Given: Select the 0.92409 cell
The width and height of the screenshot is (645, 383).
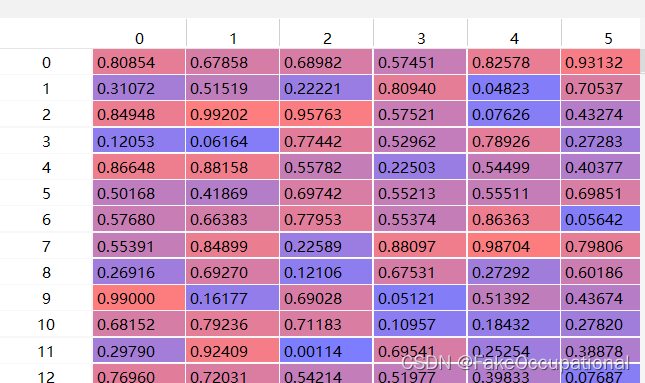Looking at the screenshot, I should pyautogui.click(x=232, y=351).
